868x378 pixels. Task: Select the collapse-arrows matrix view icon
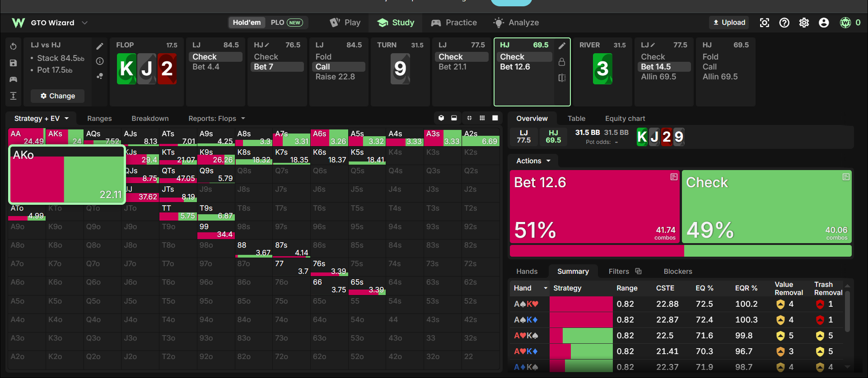click(x=469, y=118)
